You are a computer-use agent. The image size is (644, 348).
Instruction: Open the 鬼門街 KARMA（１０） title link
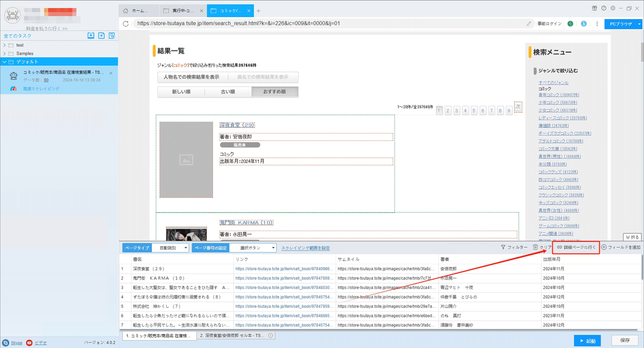(x=247, y=223)
